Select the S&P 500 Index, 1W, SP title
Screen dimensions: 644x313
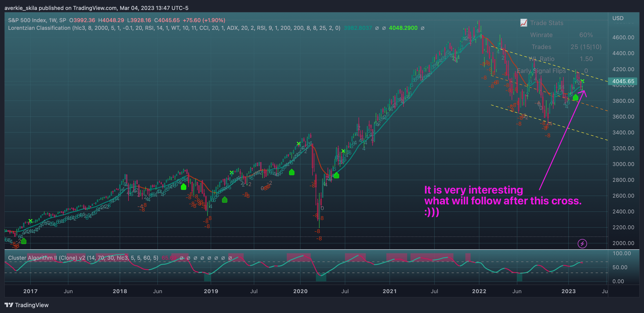37,20
